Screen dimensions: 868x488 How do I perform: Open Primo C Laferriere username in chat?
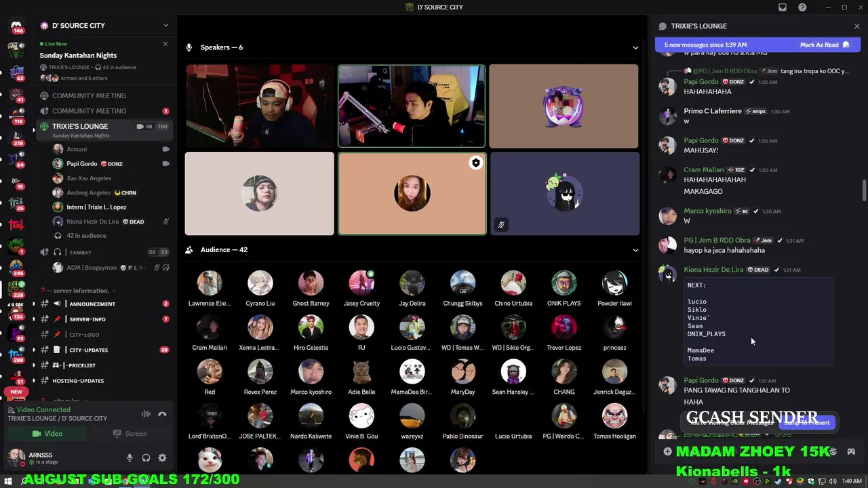tap(712, 111)
